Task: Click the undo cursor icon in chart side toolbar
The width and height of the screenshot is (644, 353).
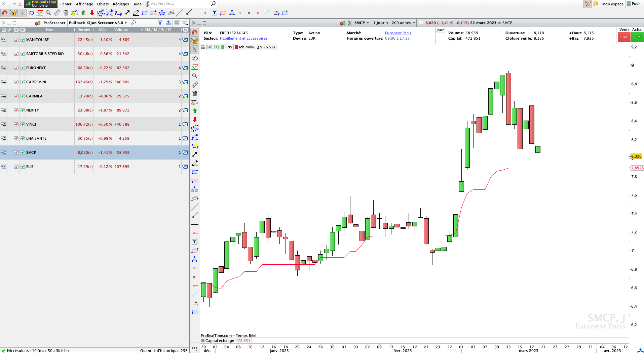Action: pyautogui.click(x=195, y=58)
